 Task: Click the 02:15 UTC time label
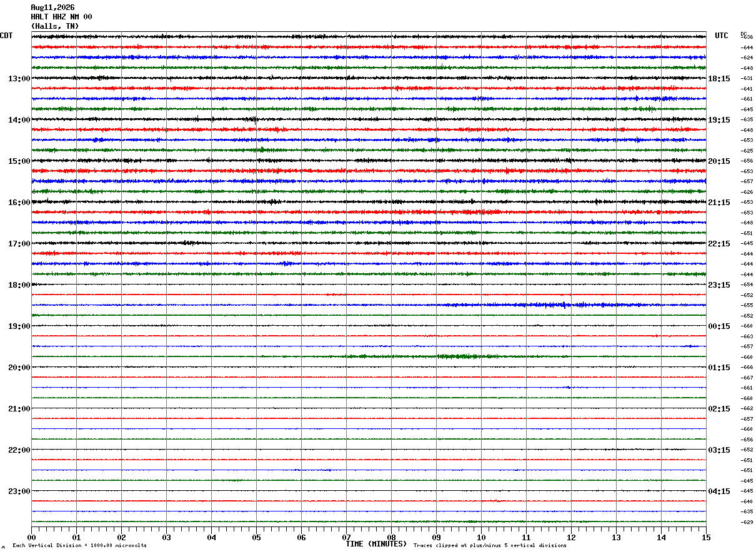tap(719, 409)
